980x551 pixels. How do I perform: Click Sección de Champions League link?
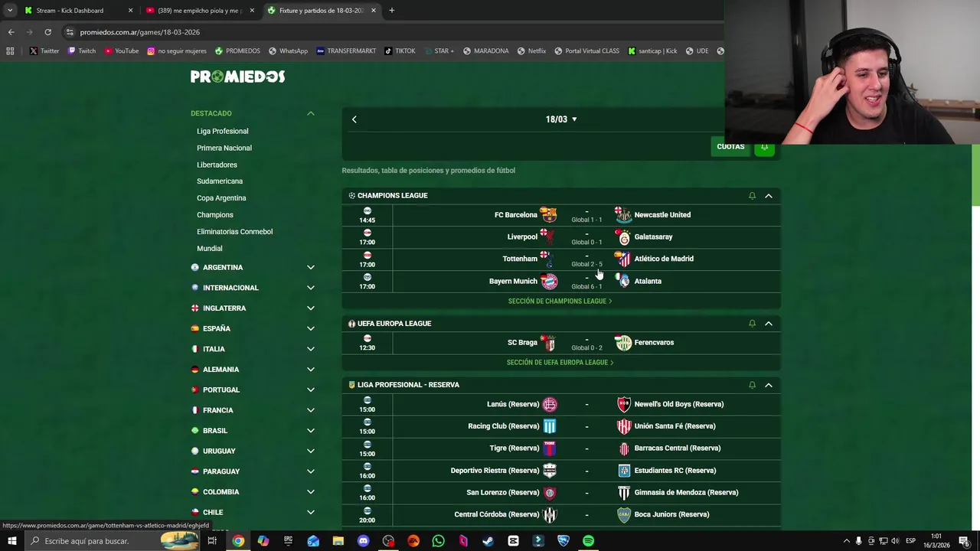(560, 302)
